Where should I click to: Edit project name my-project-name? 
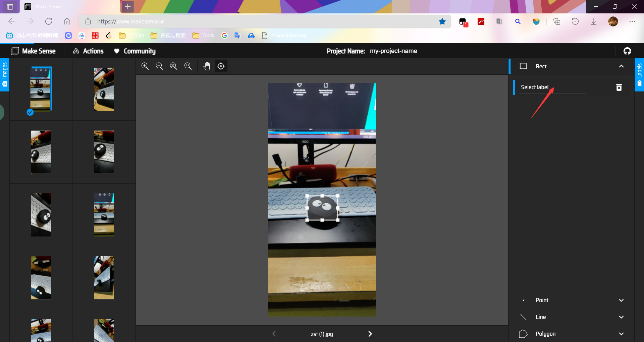click(x=393, y=51)
